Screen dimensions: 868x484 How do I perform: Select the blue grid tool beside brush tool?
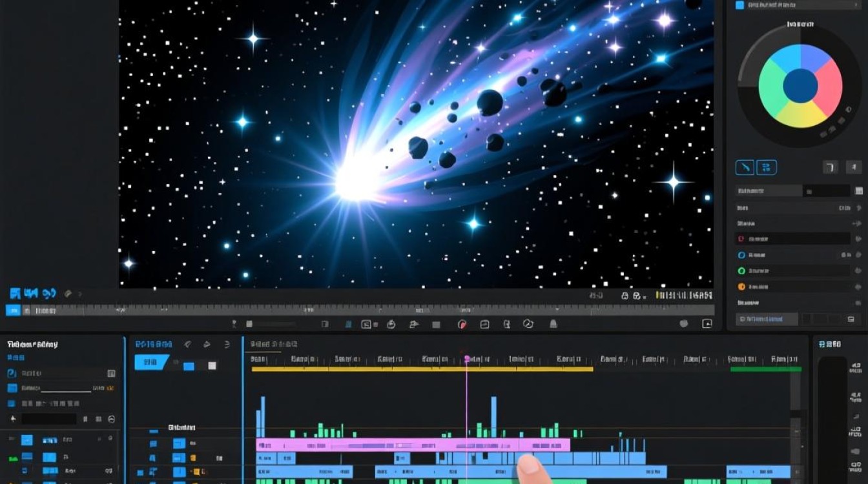(767, 168)
